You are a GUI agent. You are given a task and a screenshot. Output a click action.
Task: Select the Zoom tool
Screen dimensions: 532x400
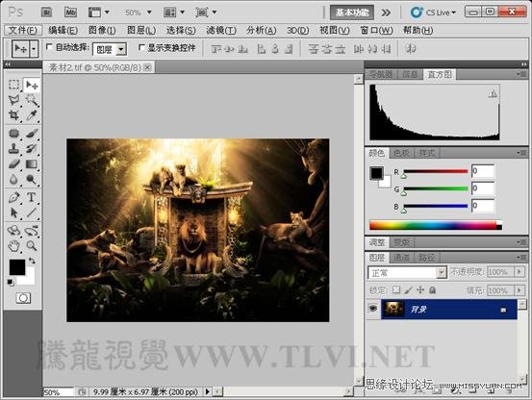click(x=32, y=245)
